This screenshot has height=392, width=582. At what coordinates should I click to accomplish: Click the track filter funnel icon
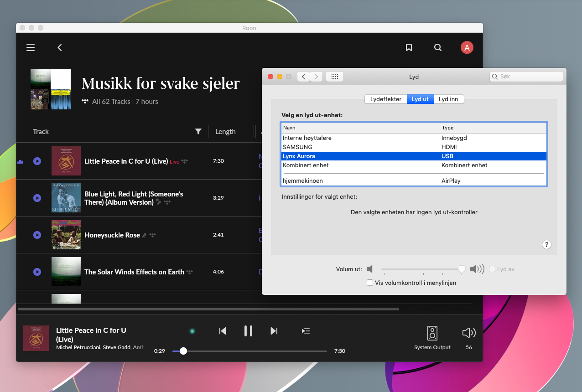point(198,131)
